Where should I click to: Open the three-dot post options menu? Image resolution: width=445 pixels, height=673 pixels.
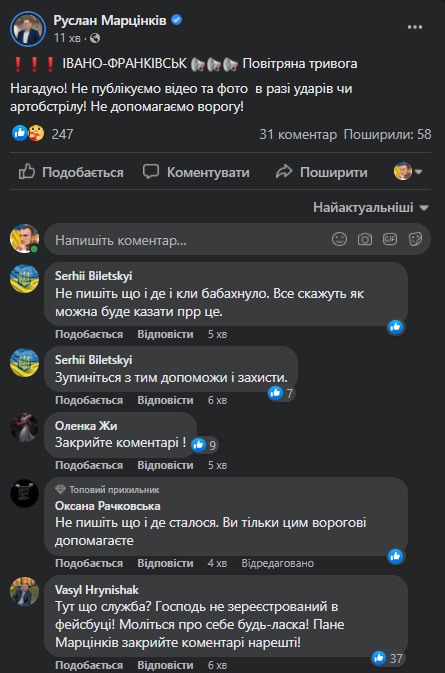(415, 27)
